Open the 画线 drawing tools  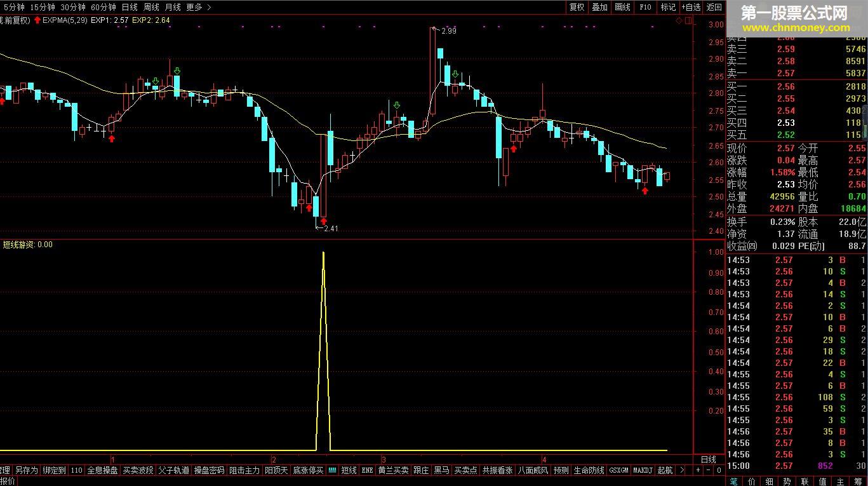622,7
